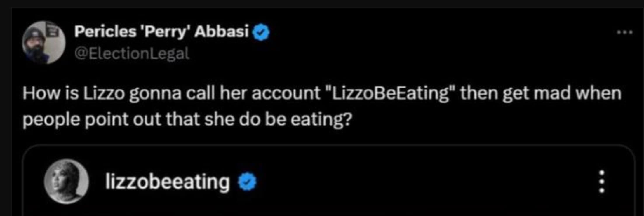Click the verified badge beside Pericles 'Perry' Abbasi
Image resolution: width=644 pixels, height=216 pixels.
pos(261,32)
